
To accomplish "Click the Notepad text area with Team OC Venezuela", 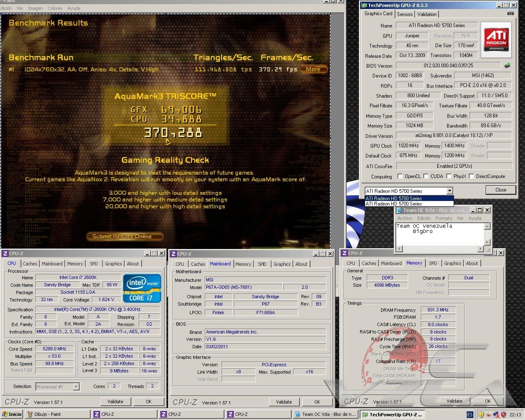I will (440, 234).
